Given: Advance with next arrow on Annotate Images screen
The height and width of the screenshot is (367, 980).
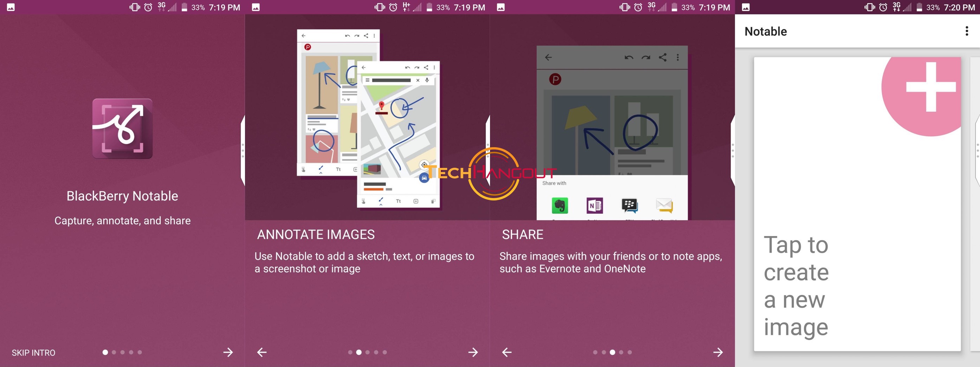Looking at the screenshot, I should pos(473,352).
